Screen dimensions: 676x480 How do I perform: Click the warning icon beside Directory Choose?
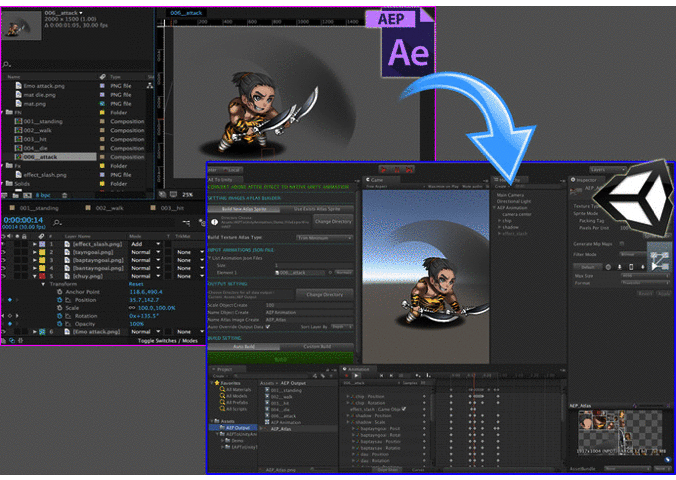(x=214, y=222)
